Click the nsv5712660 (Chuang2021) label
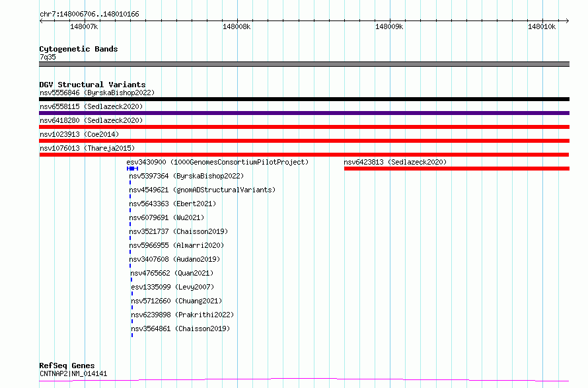Viewport: 588px width, 388px height. pyautogui.click(x=176, y=301)
